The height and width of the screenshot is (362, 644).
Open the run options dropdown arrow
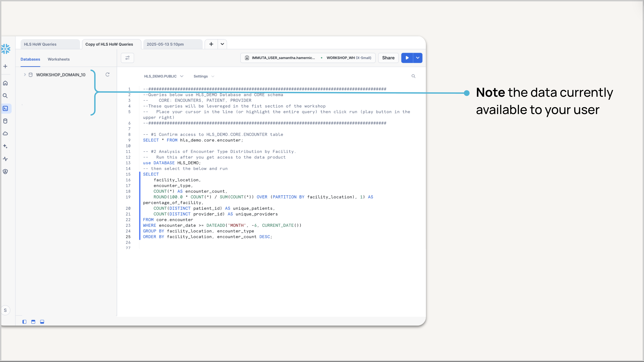pos(417,58)
